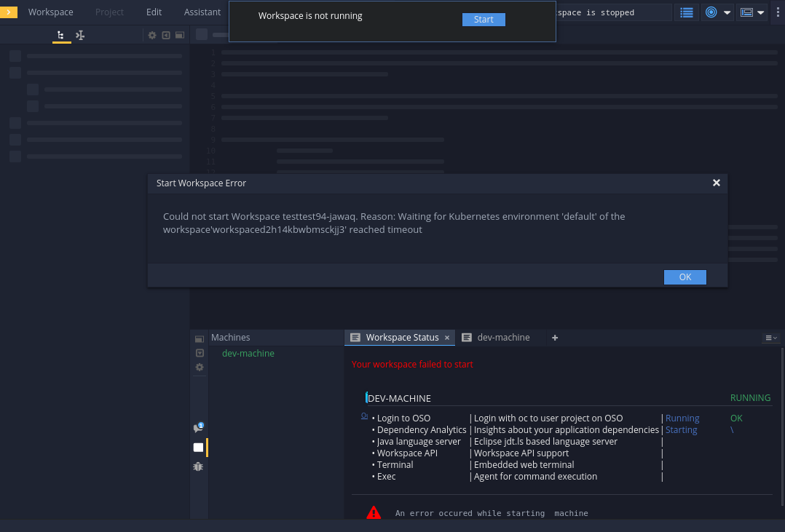Open the tab list dropdown in processes panel

click(x=770, y=337)
